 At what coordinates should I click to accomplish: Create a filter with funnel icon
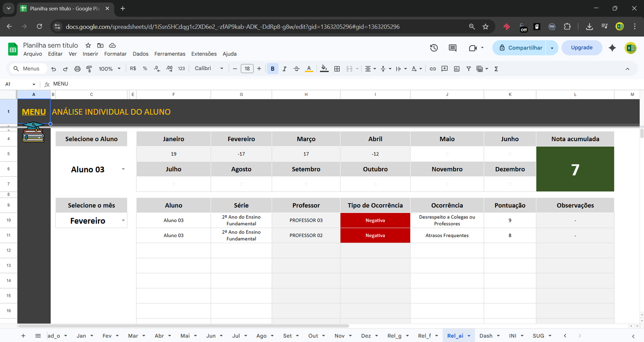click(x=469, y=69)
